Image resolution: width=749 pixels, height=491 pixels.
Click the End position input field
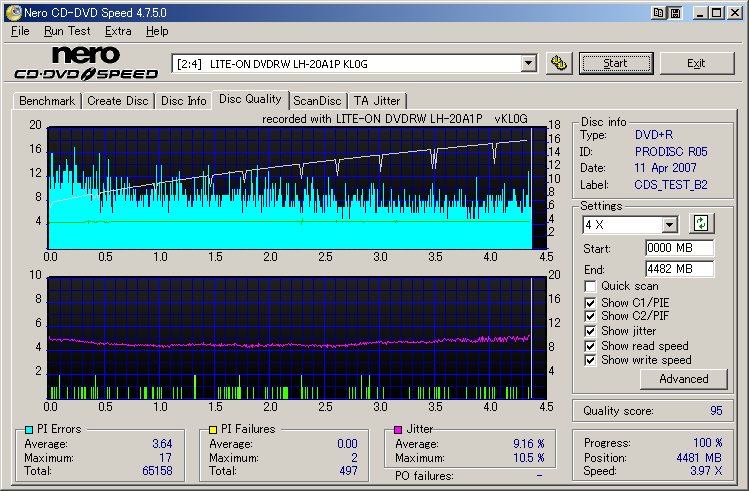click(x=679, y=268)
